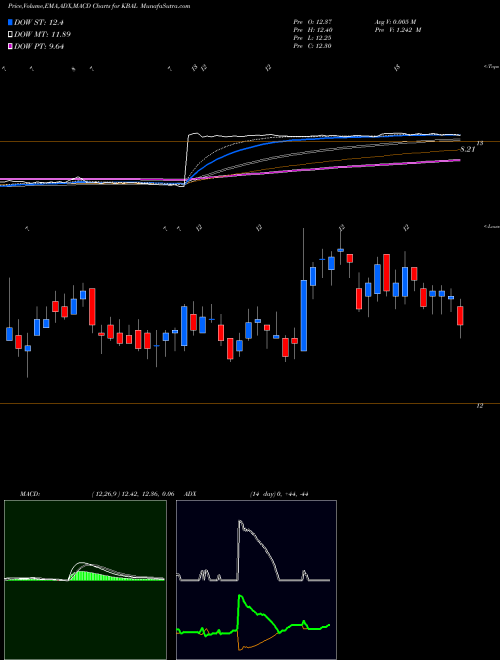Open the ADX indicator panel
Image resolution: width=500 pixels, height=660 pixels.
click(x=256, y=580)
